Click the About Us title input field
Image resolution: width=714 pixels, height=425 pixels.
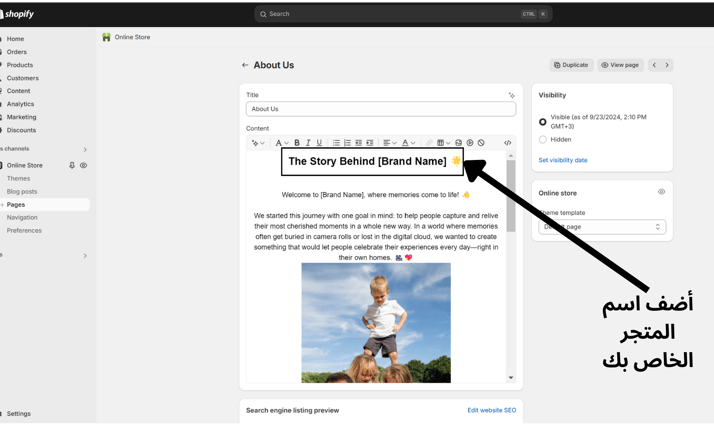(381, 109)
